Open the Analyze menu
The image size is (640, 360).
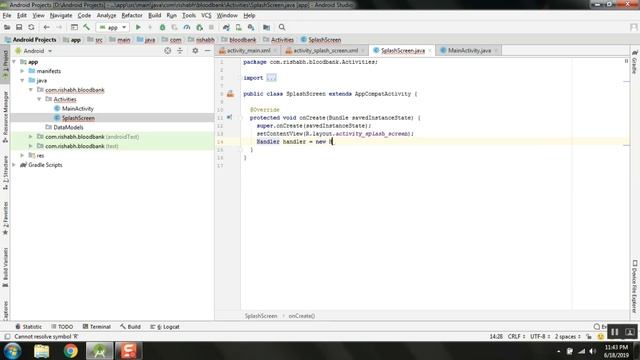coord(107,16)
